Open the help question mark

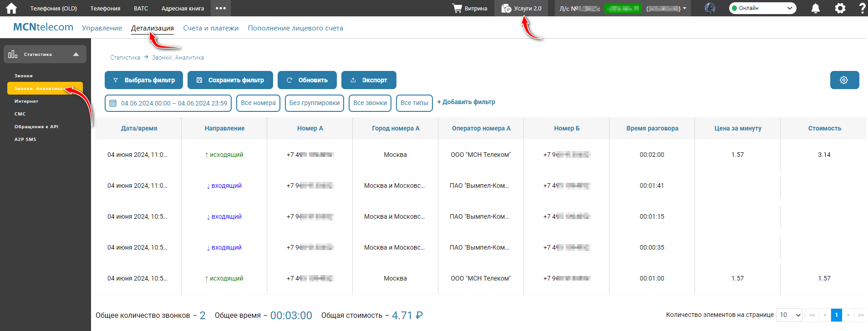coord(862,8)
